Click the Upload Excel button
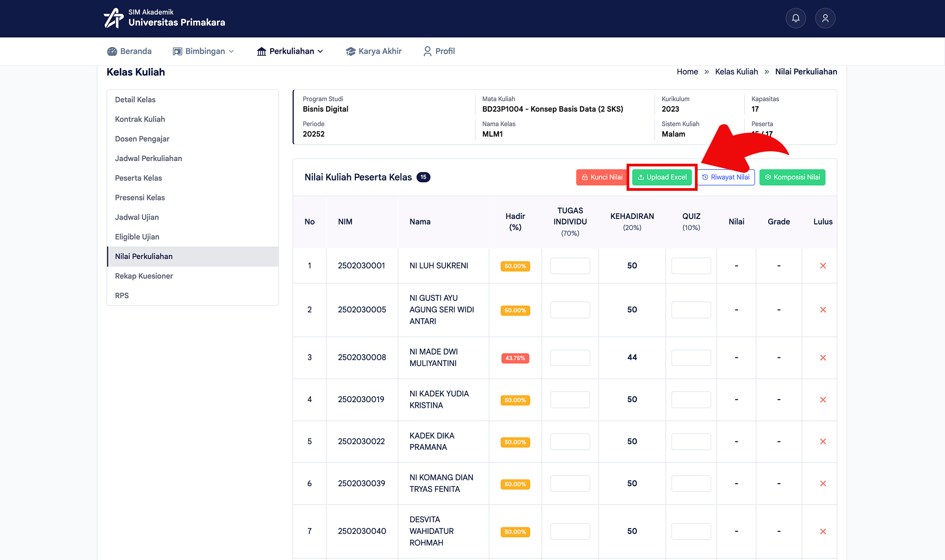This screenshot has width=945, height=560. [x=662, y=177]
